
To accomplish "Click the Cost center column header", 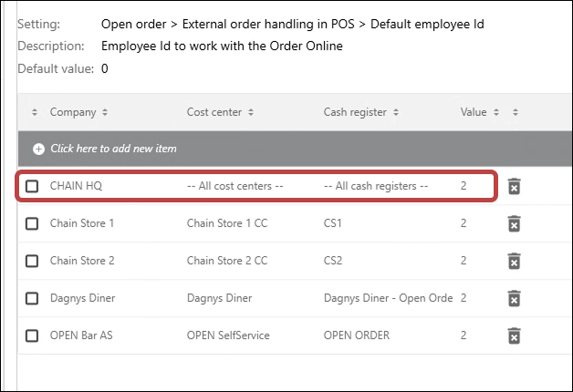I will (x=214, y=112).
